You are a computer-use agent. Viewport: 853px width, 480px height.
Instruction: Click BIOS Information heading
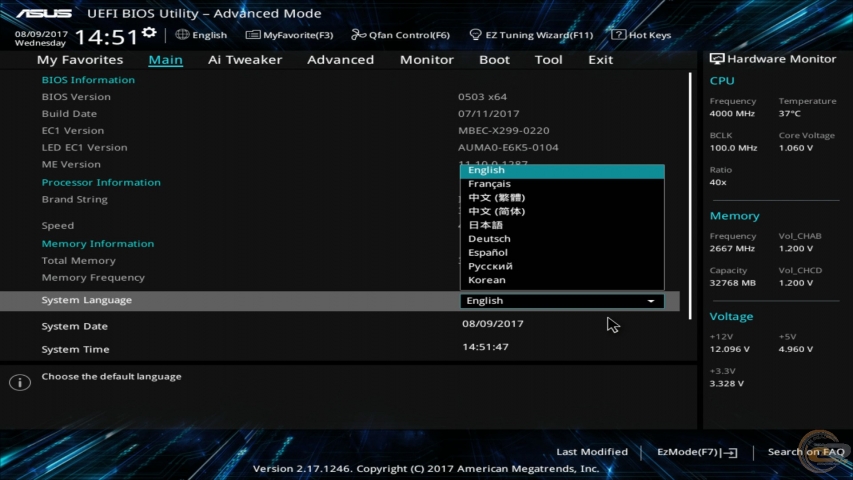(x=88, y=80)
